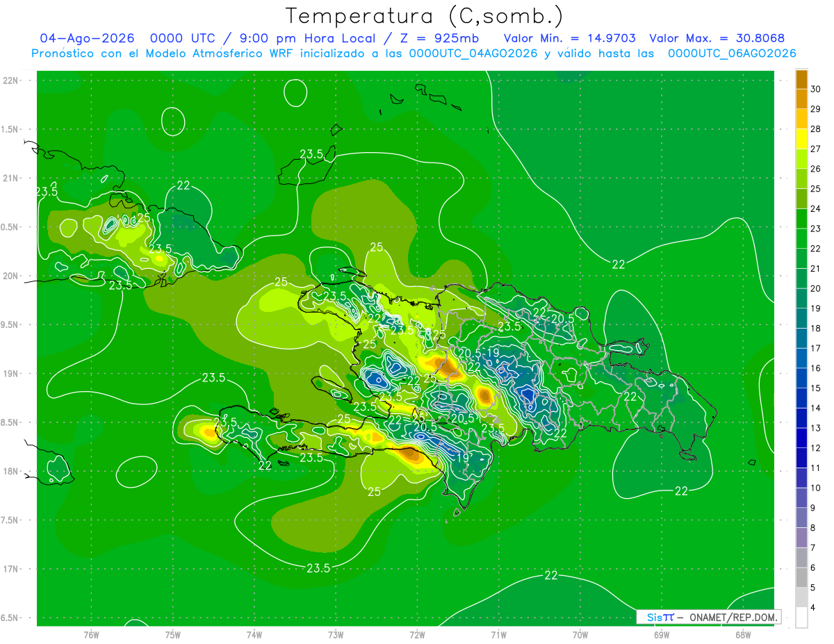The height and width of the screenshot is (644, 834).
Task: Click the '69W' longitude axis label
Action: pos(662,635)
